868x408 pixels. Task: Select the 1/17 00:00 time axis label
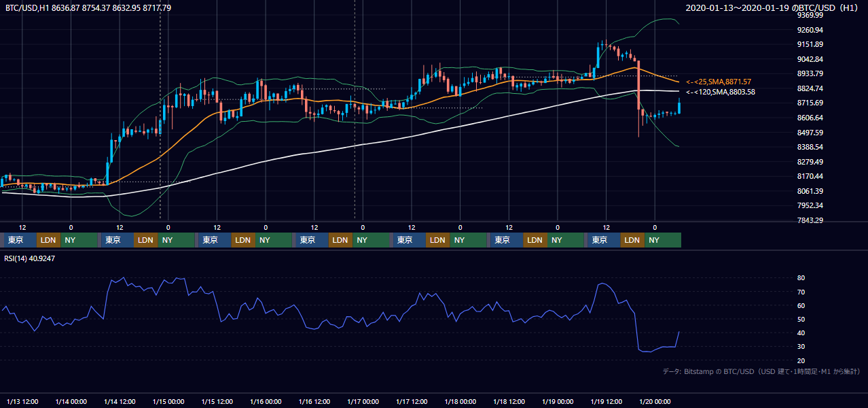point(363,401)
